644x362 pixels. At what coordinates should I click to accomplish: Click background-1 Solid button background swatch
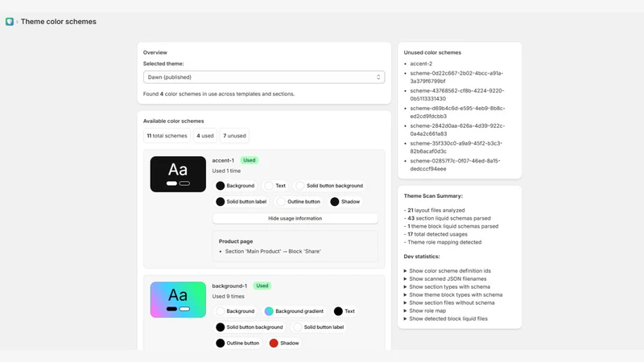click(x=220, y=327)
